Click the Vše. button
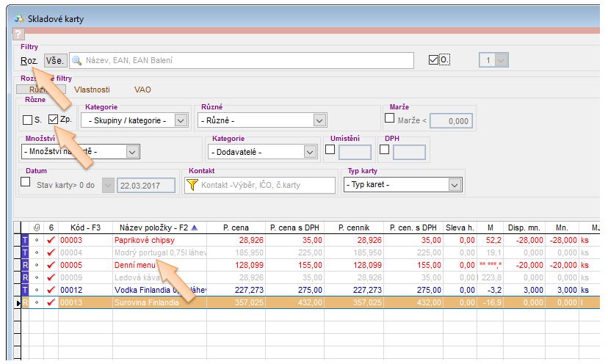Viewport: 608px width, 364px height. point(55,61)
